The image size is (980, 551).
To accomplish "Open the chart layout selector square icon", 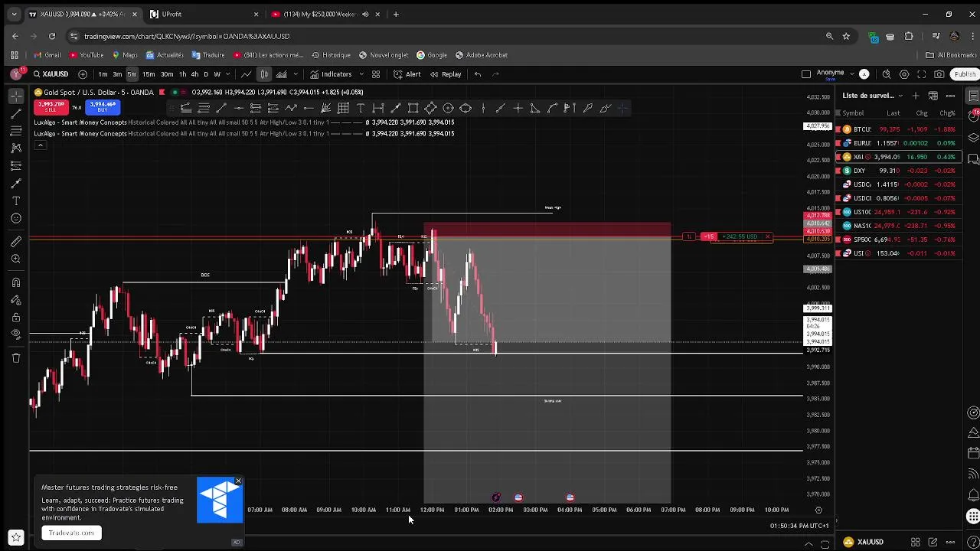I will [806, 74].
